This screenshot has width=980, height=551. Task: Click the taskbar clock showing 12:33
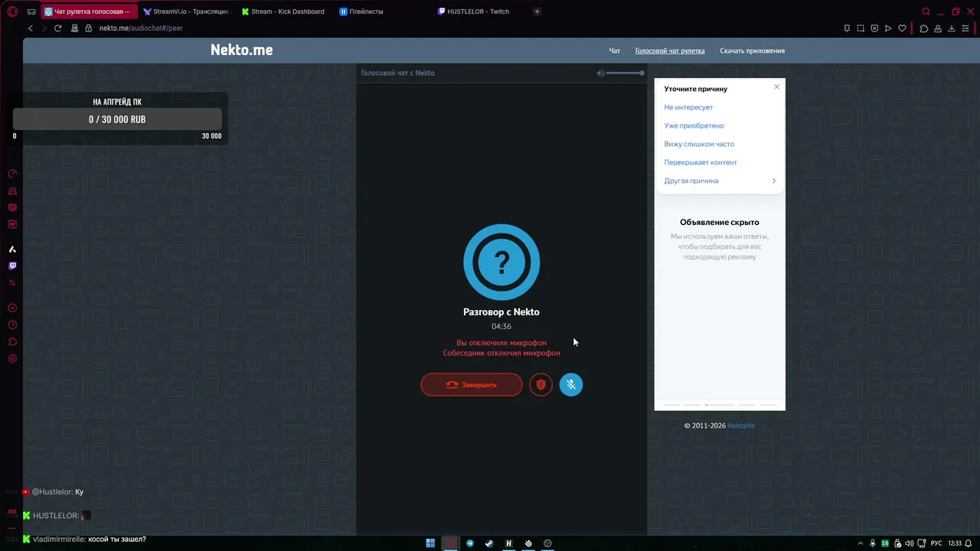tap(955, 543)
